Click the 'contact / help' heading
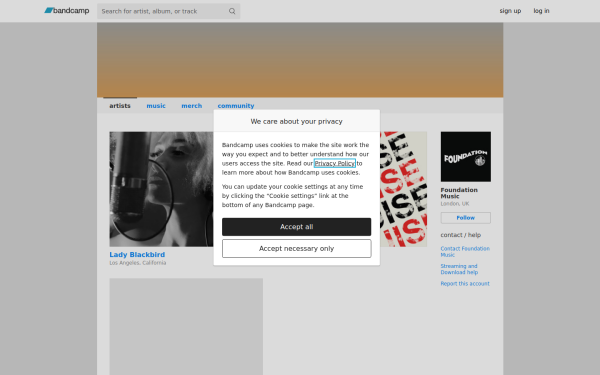Screen dimensions: 600x375 (x=461, y=235)
